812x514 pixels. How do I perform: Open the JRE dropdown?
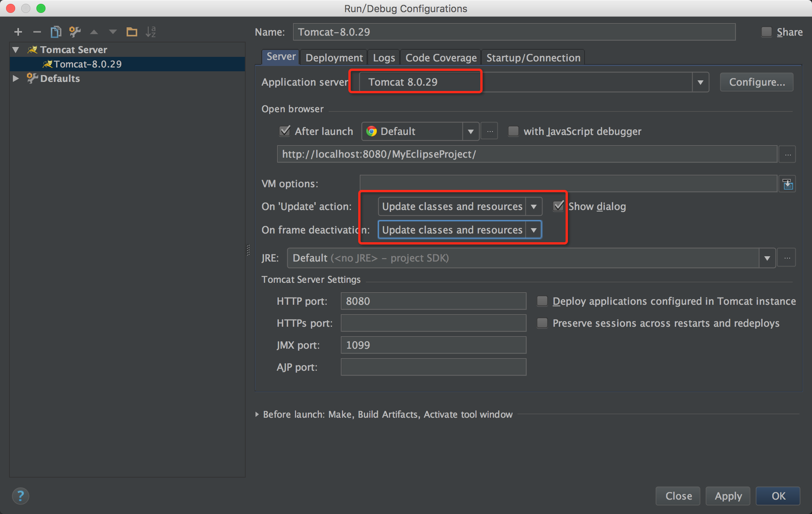tap(767, 258)
